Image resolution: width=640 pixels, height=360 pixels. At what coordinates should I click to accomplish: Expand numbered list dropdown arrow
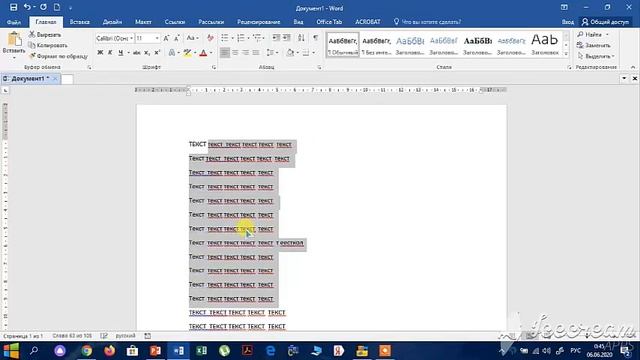(248, 38)
